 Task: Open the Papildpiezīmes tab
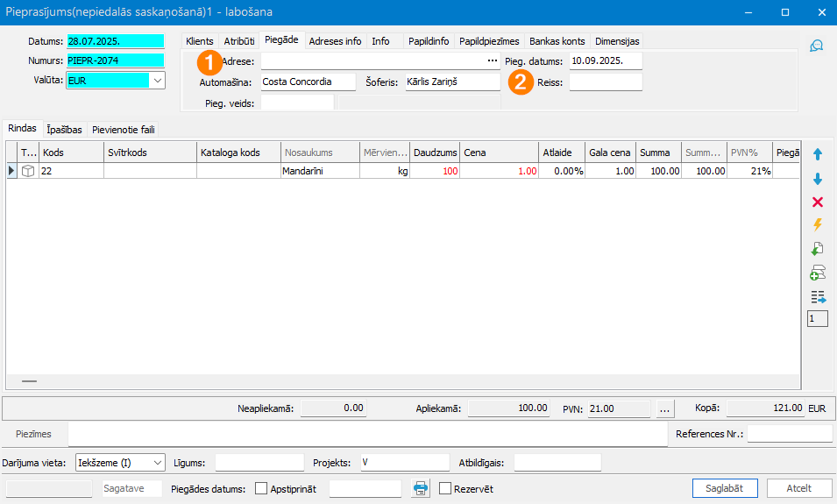(489, 41)
